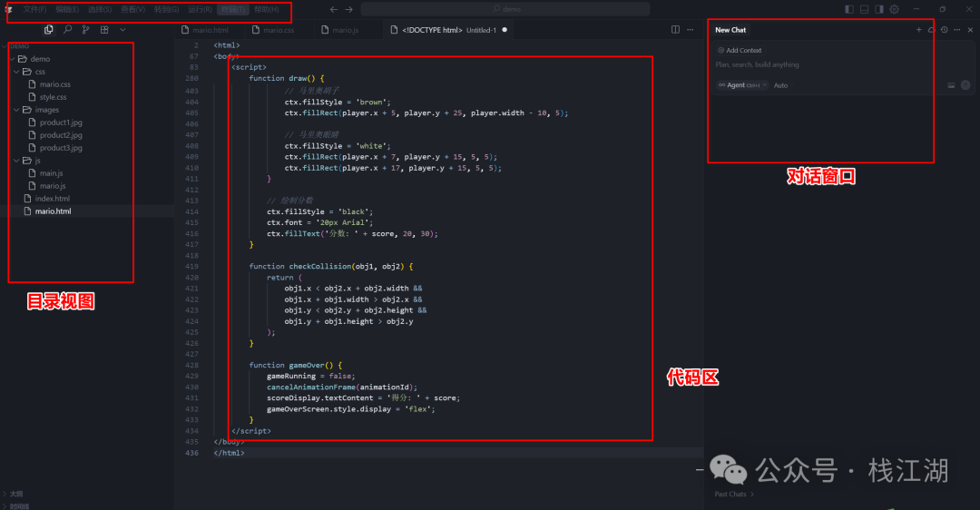Open style.css in the file tree
Image resolution: width=980 pixels, height=510 pixels.
54,97
